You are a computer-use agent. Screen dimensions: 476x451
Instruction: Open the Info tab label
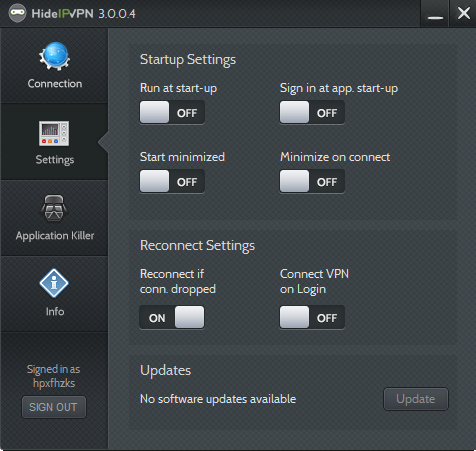coord(55,311)
